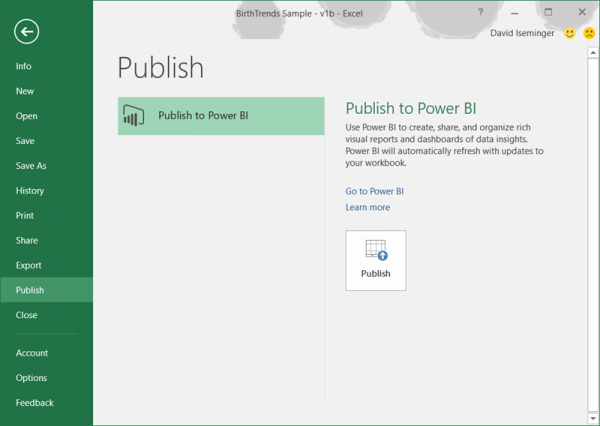600x426 pixels.
Task: Open the Share page
Action: [26, 240]
